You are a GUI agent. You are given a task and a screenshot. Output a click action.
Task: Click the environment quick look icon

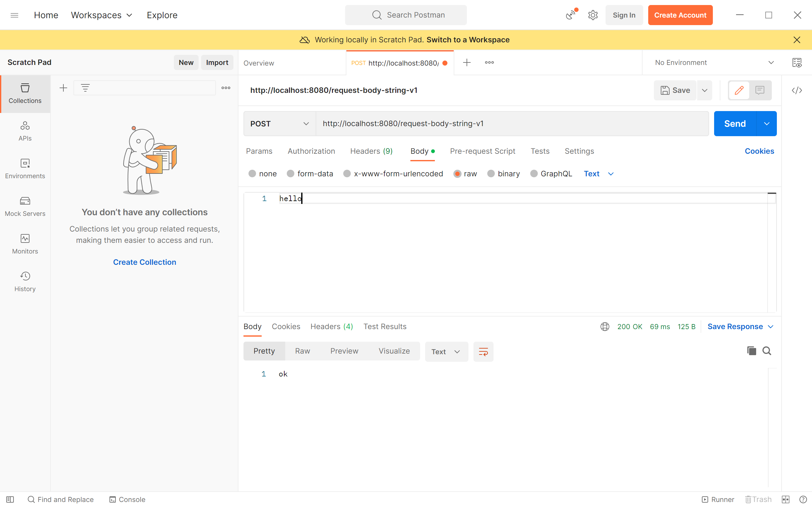click(797, 63)
